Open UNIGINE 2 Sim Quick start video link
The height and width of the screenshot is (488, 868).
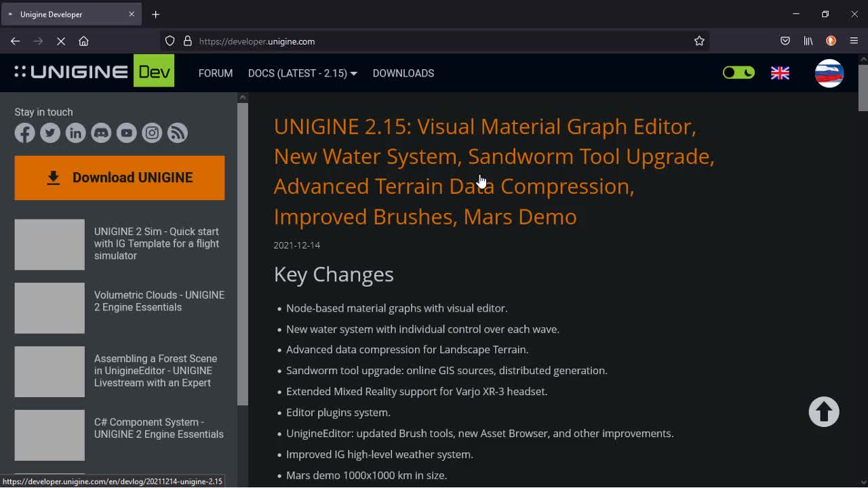(157, 243)
